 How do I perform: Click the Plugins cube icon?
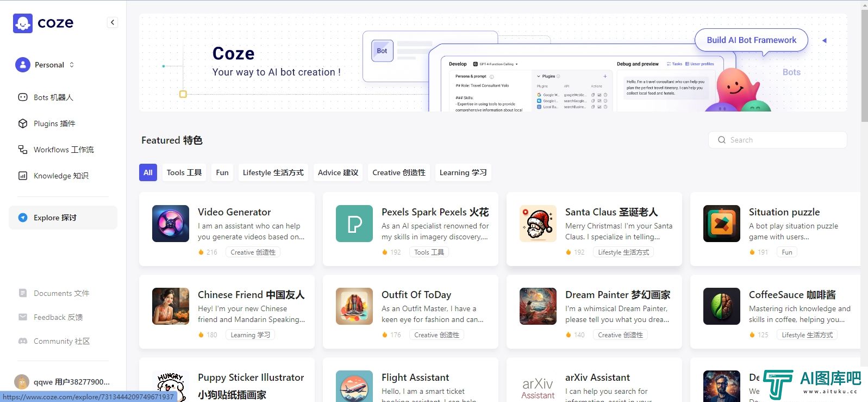pos(23,123)
